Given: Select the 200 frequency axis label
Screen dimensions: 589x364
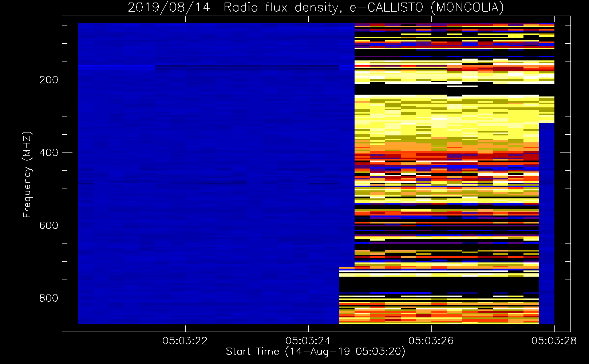Looking at the screenshot, I should click(x=49, y=80).
